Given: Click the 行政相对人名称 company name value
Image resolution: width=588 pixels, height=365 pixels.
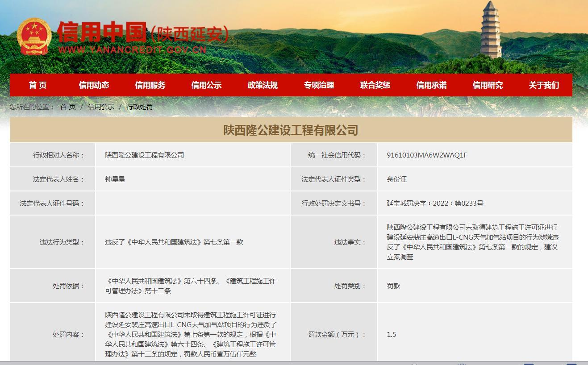Looking at the screenshot, I should pyautogui.click(x=145, y=155).
